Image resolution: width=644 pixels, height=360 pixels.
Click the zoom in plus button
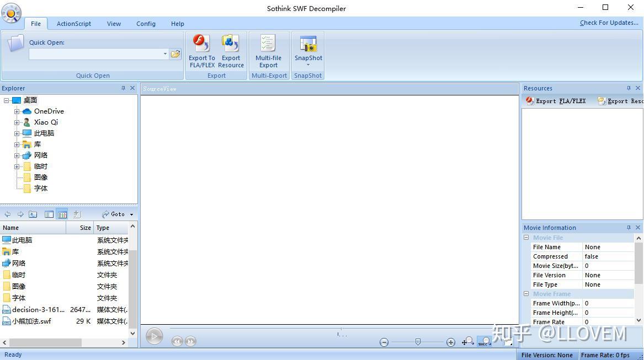(450, 342)
